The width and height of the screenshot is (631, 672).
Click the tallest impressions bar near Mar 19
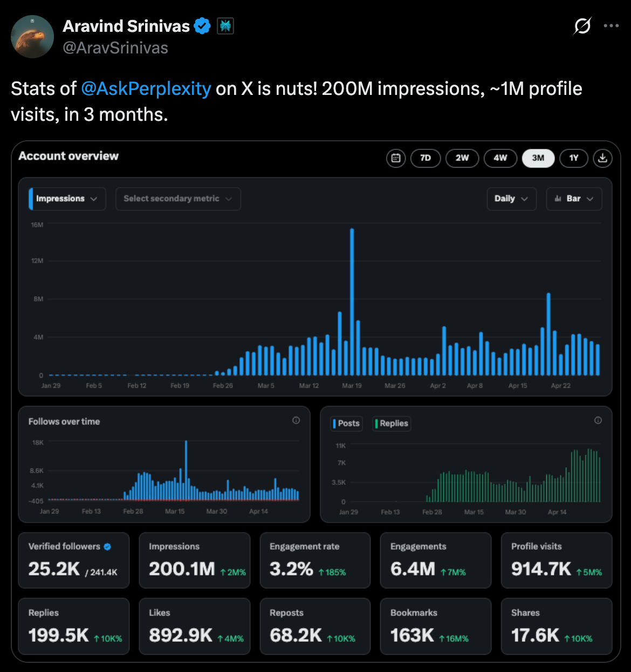[x=352, y=302]
